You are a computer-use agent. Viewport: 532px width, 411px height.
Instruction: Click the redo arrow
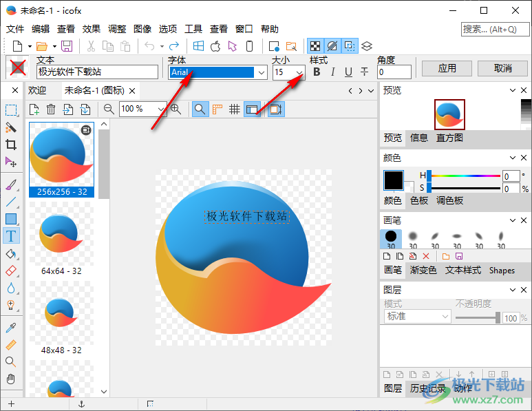click(x=174, y=46)
